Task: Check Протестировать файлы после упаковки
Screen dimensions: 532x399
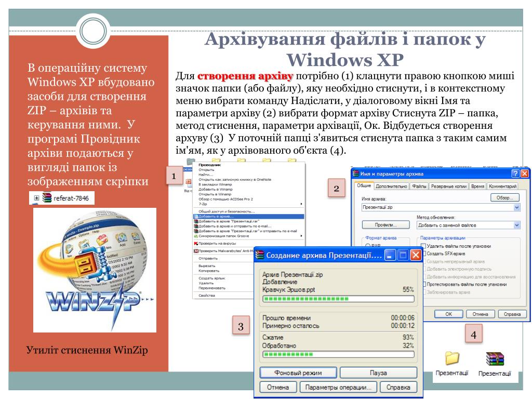Action: (424, 284)
